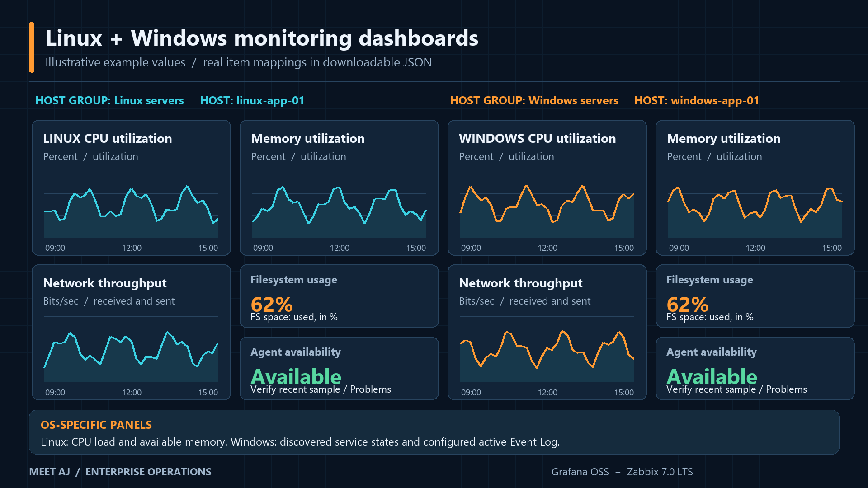Select "HOST GROUP: Windows servers" label
The height and width of the screenshot is (488, 868).
click(x=534, y=100)
